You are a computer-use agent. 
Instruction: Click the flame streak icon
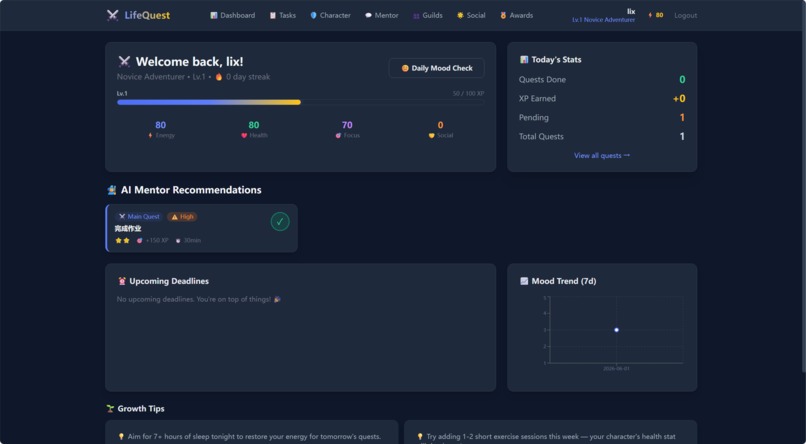(x=219, y=77)
